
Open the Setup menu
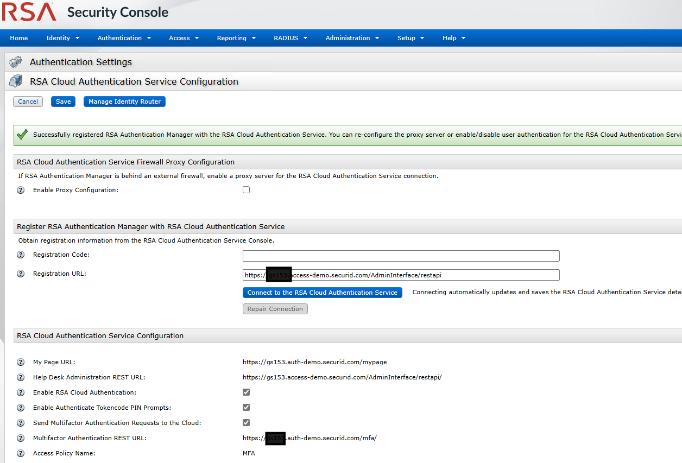410,37
